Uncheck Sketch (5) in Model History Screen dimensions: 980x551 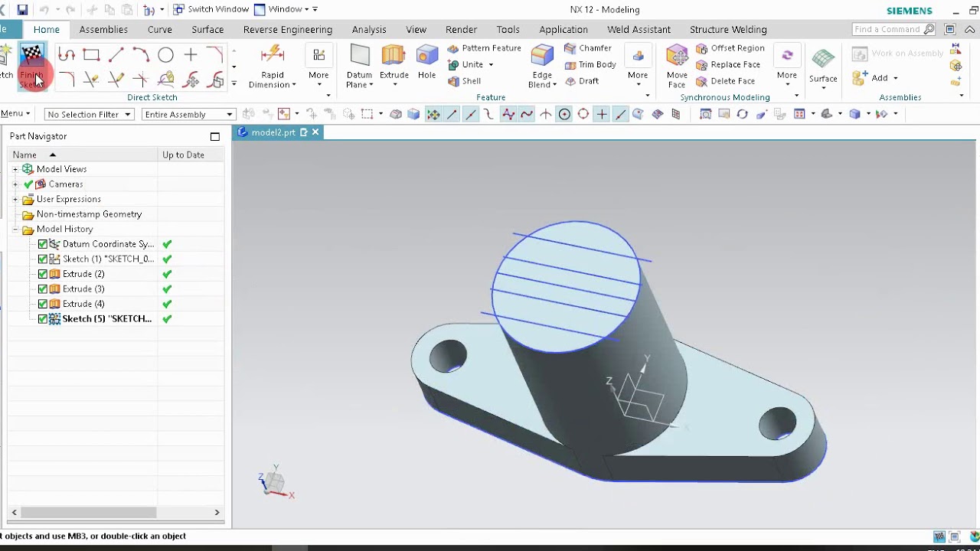(x=43, y=319)
